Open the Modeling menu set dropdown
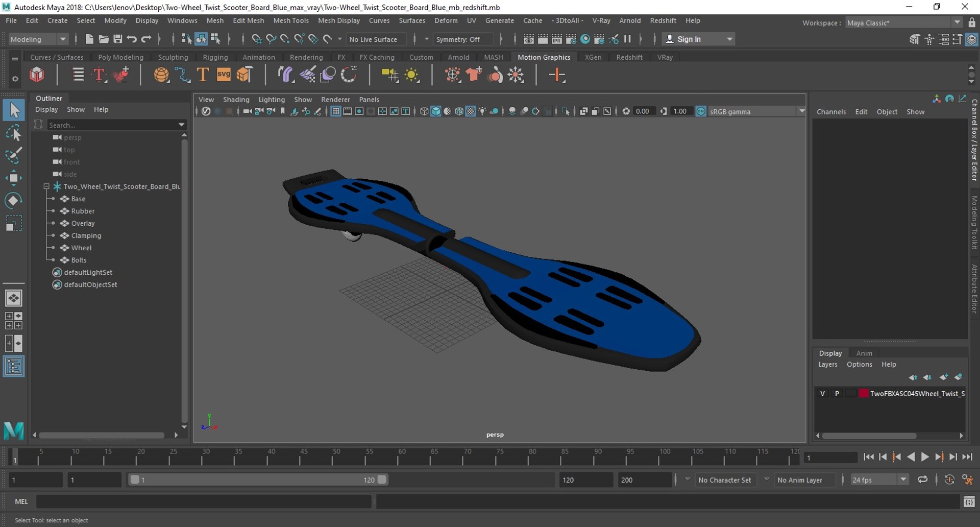The height and width of the screenshot is (527, 980). [38, 39]
